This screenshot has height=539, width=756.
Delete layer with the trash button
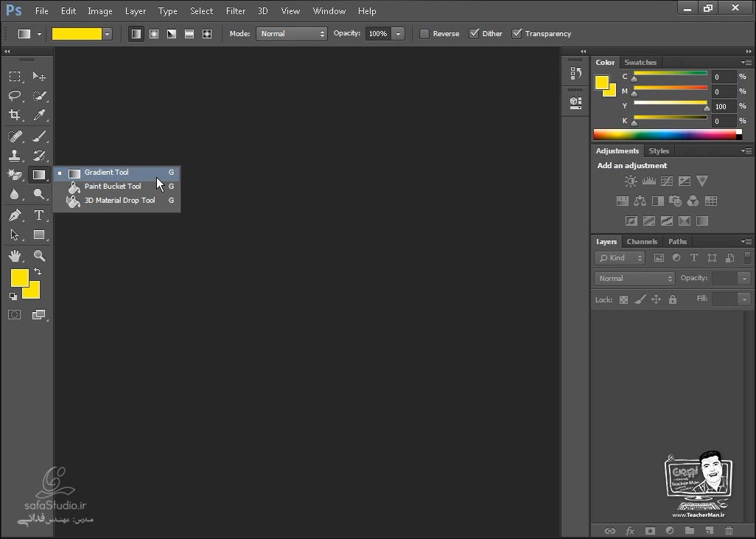pyautogui.click(x=729, y=530)
